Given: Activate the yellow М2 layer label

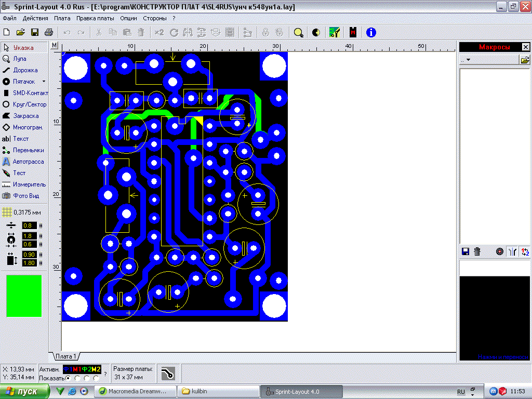Looking at the screenshot, I should (96, 369).
